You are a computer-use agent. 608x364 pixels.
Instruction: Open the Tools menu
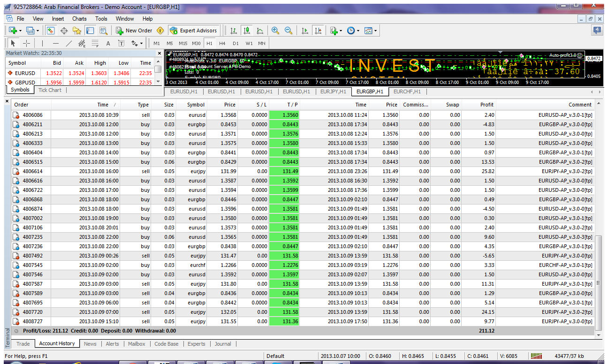pos(101,19)
